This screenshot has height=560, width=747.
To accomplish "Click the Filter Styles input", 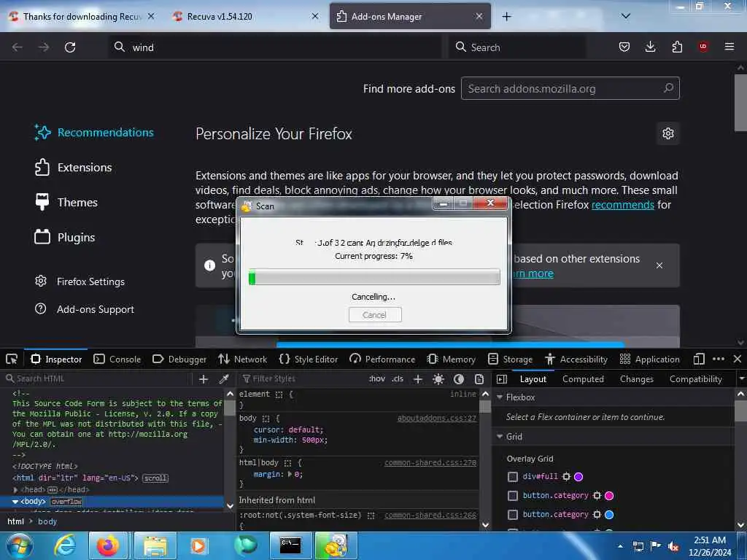I will click(303, 379).
